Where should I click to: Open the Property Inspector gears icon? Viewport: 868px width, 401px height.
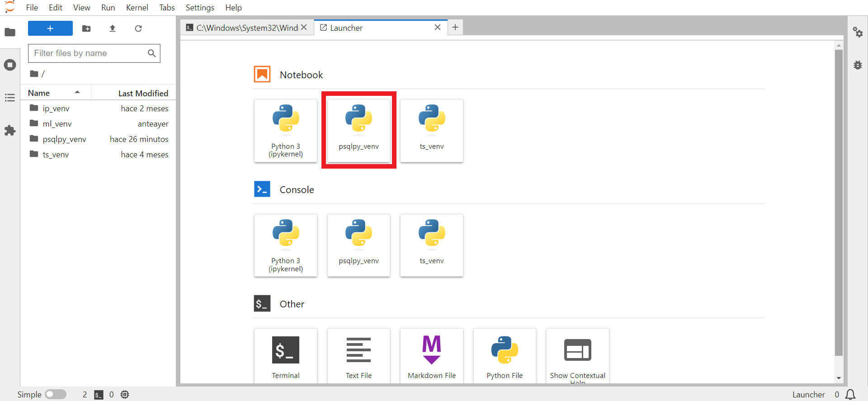(x=858, y=32)
